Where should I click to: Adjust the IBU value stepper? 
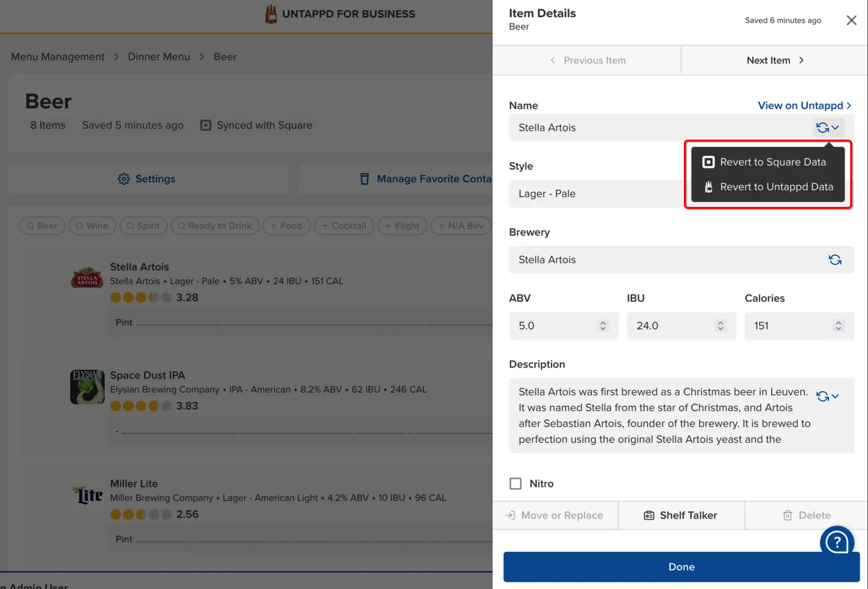(721, 326)
